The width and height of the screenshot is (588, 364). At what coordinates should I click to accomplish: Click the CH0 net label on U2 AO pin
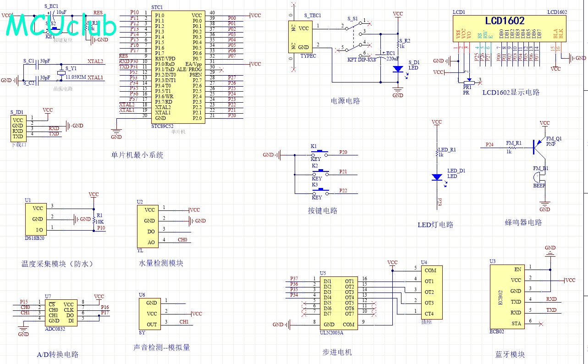coord(182,240)
